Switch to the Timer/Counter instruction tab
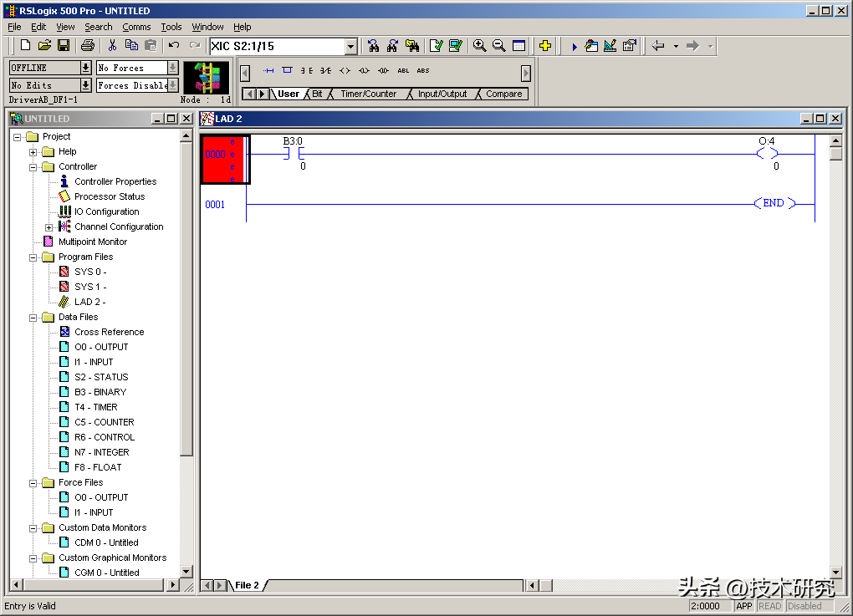The height and width of the screenshot is (616, 853). click(368, 94)
